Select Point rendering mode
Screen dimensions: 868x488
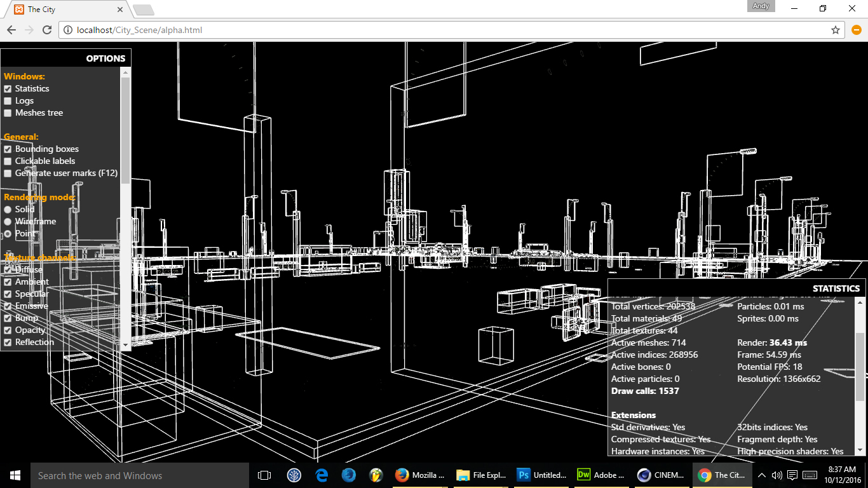click(8, 234)
